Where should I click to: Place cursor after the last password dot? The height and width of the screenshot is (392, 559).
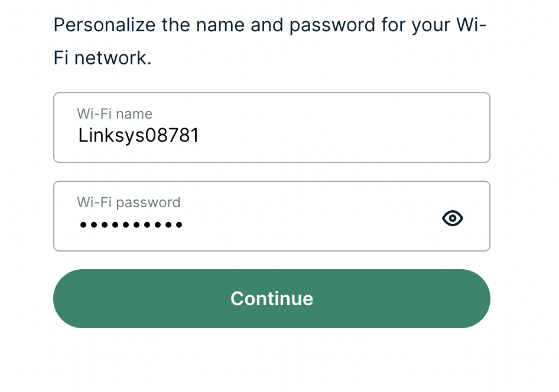[x=183, y=225]
